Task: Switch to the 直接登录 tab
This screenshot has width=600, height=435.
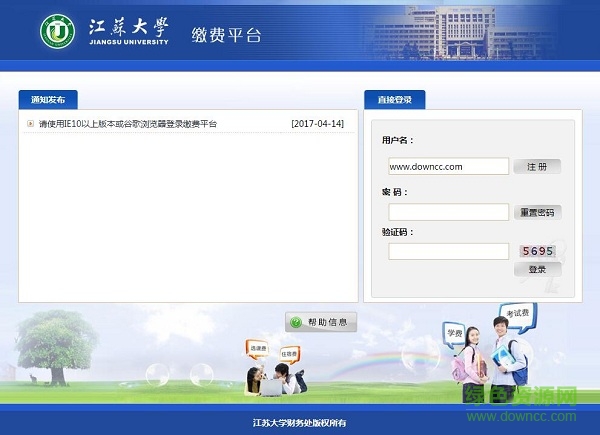Action: click(395, 100)
